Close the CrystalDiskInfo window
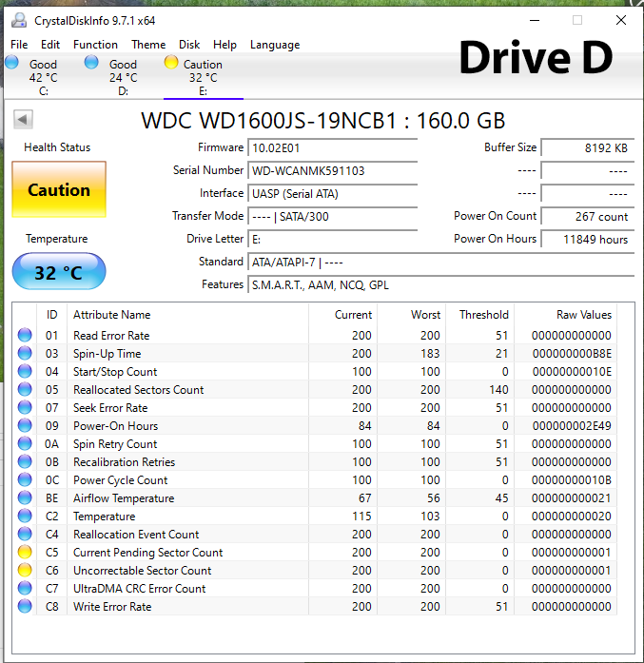 tap(621, 20)
